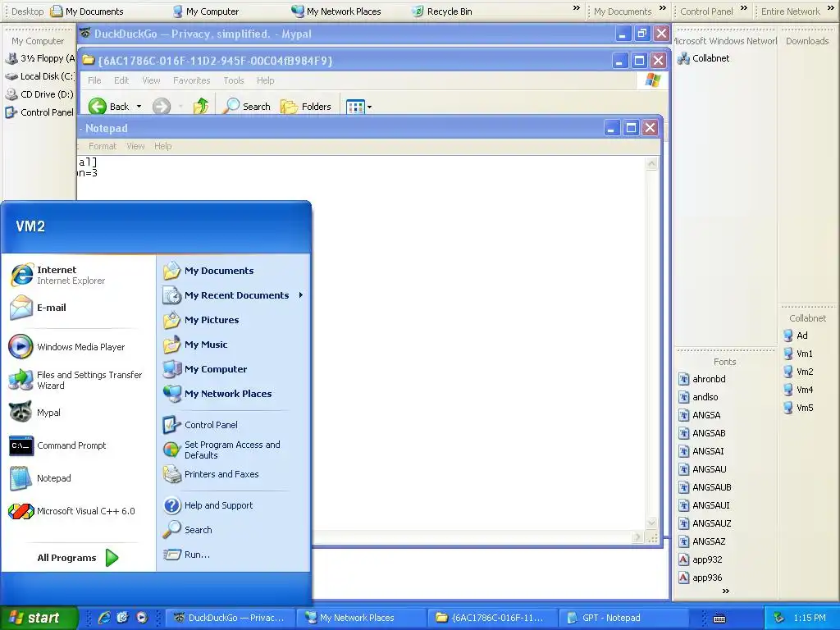Viewport: 840px width, 630px height.
Task: Open Views dropdown in Explorer toolbar
Action: [x=358, y=107]
